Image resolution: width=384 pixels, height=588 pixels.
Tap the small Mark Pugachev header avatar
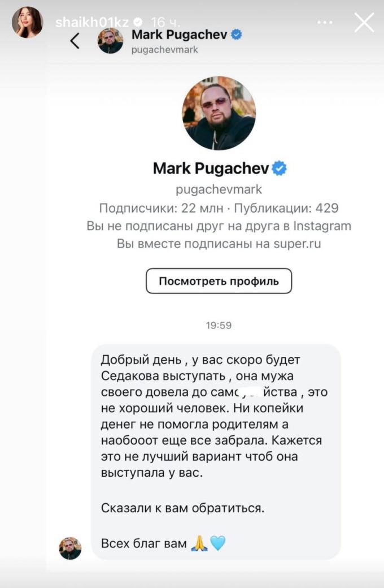[x=111, y=41]
